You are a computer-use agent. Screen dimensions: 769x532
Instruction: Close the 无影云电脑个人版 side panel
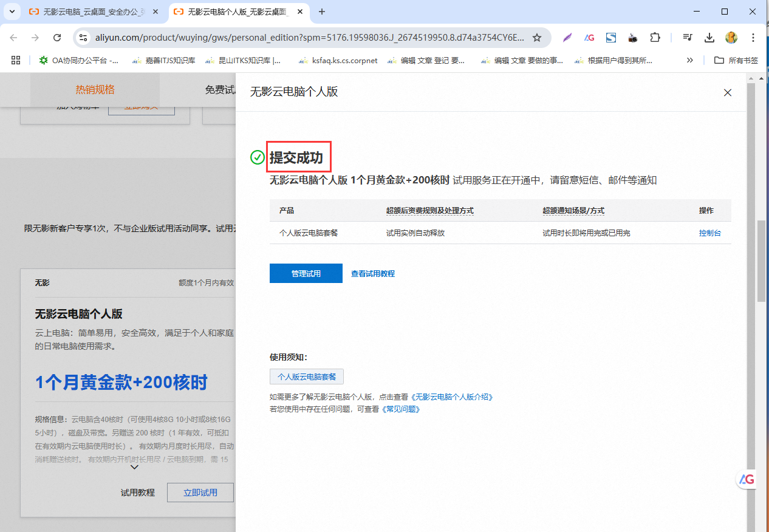coord(727,92)
